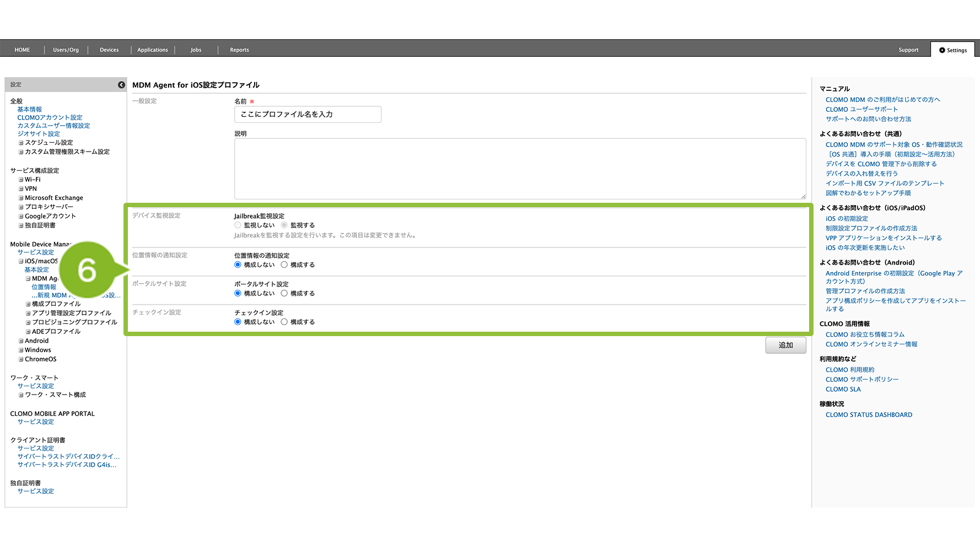980x551 pixels.
Task: Open CLOMO STATUS DASHBOARD link
Action: (869, 415)
